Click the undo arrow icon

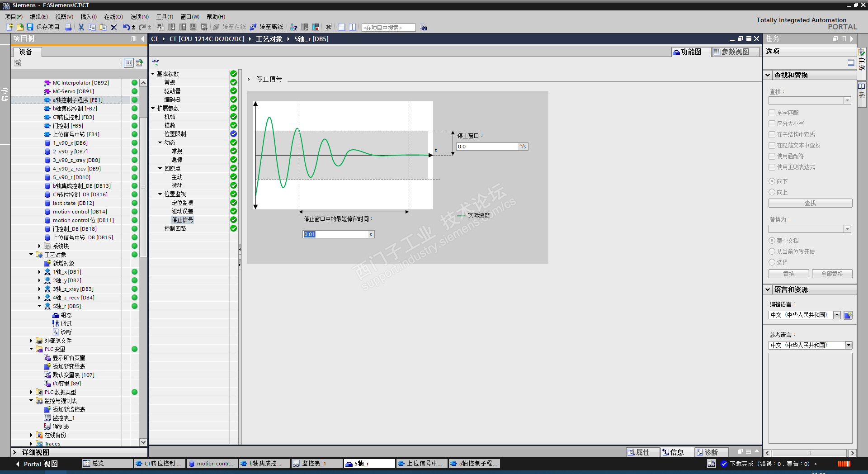click(126, 27)
